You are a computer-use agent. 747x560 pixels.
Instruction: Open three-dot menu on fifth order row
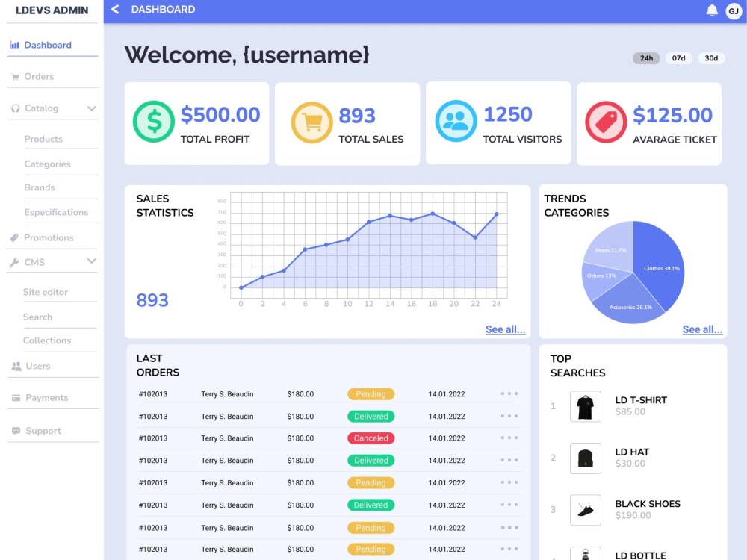pyautogui.click(x=509, y=482)
